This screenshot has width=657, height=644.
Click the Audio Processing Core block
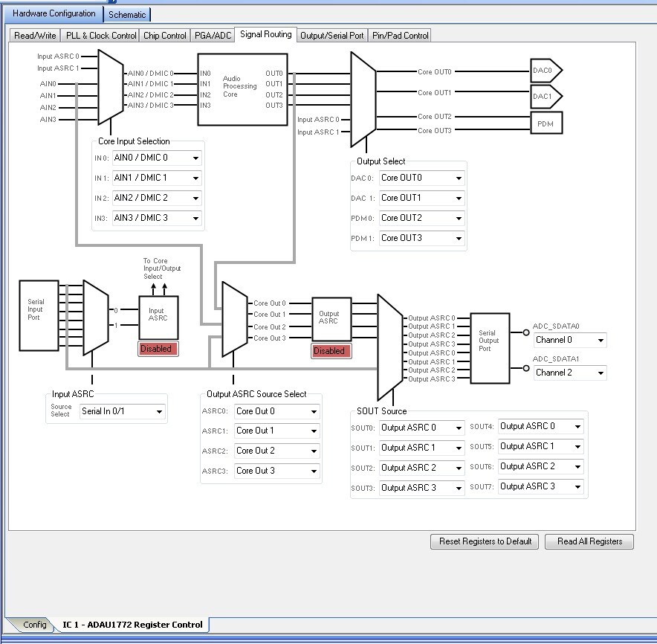coord(242,89)
